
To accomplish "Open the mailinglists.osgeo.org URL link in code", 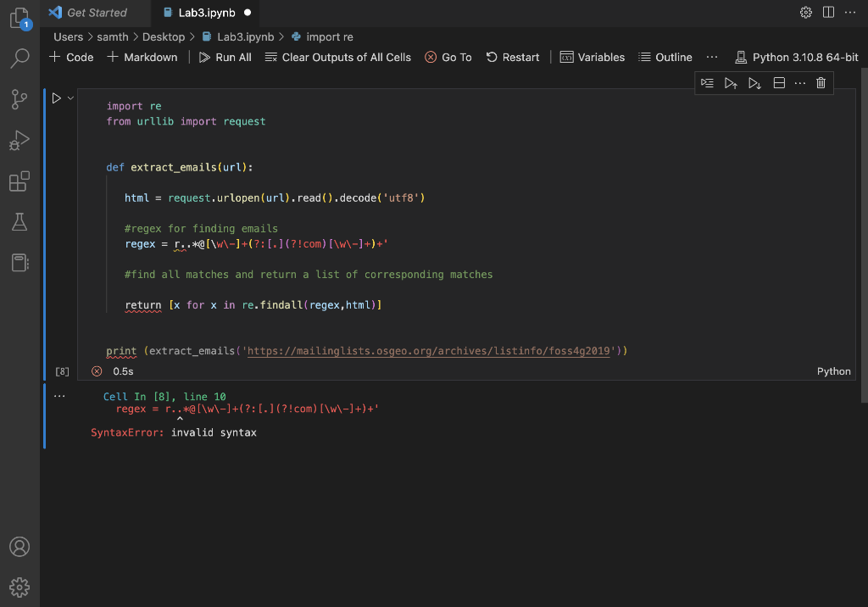I will coord(428,351).
